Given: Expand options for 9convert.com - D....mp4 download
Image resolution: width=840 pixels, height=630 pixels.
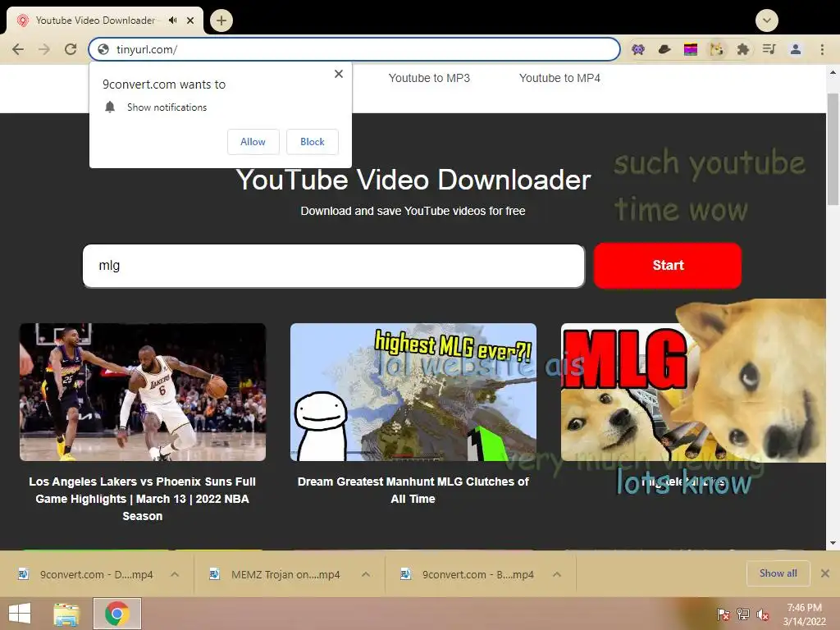Looking at the screenshot, I should 175,574.
